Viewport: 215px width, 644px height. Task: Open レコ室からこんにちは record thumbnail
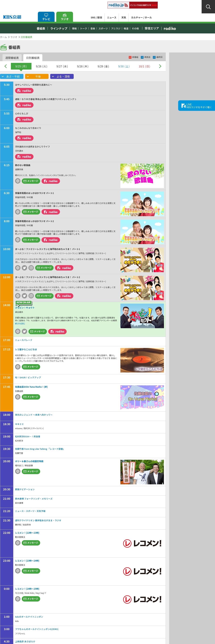[x=142, y=360]
